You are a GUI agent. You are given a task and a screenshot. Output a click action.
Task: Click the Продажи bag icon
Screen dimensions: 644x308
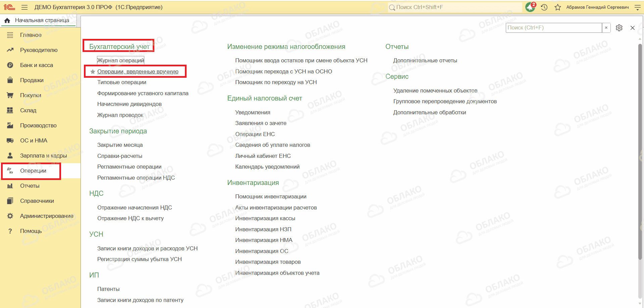tap(10, 80)
